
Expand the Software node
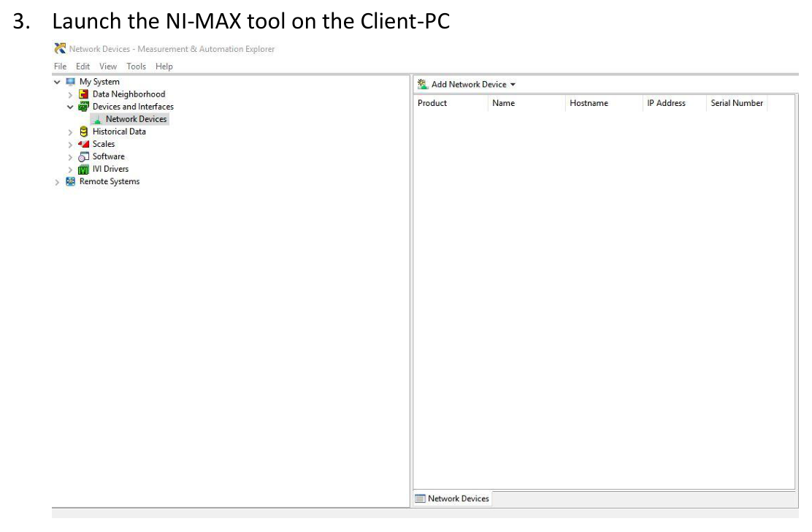70,157
